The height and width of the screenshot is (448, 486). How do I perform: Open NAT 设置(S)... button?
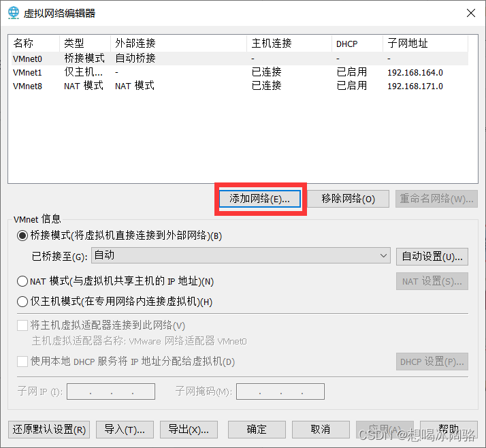tap(432, 281)
